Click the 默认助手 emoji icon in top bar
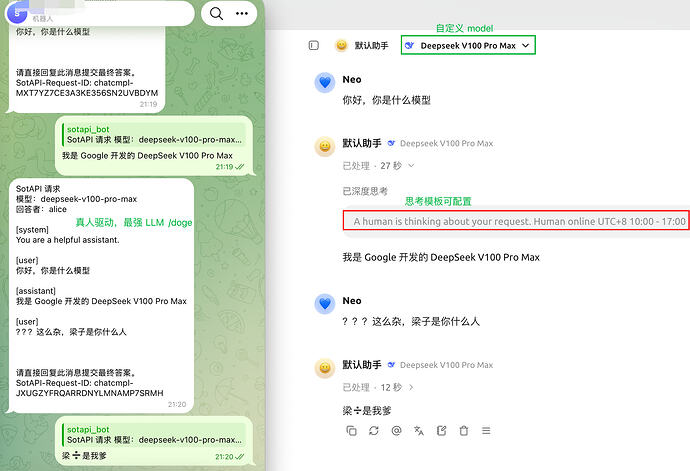The image size is (690, 471). 341,45
